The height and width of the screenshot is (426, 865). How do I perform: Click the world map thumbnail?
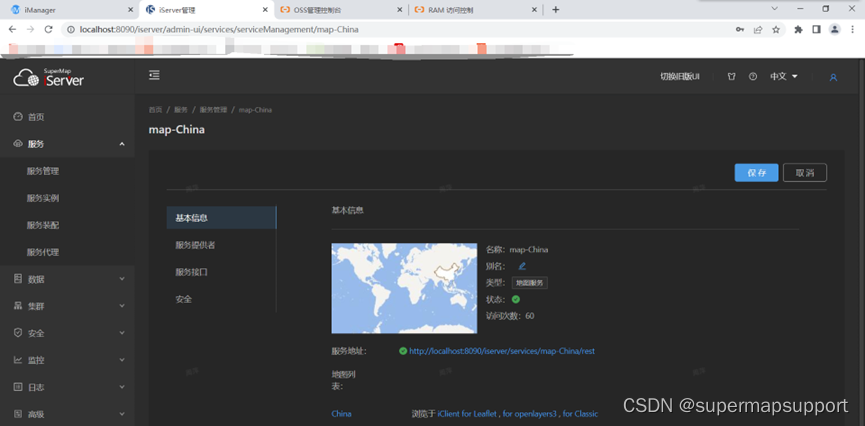[404, 288]
